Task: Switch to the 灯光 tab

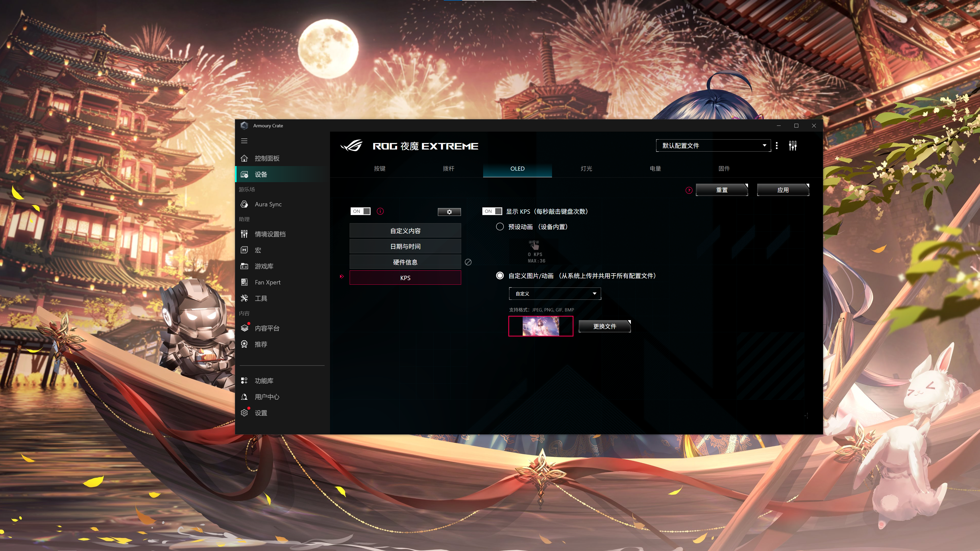Action: click(x=586, y=168)
